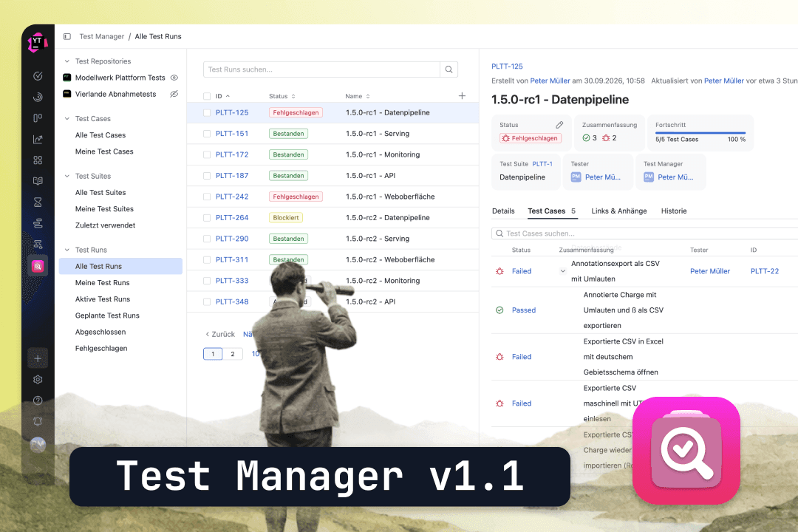Click Vierlande Abnahmetests repository icon
798x532 pixels.
pyautogui.click(x=66, y=94)
